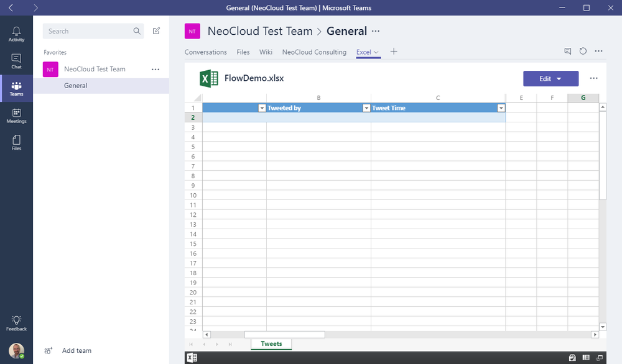Go back with the title bar arrow
Screen dimensions: 622x364
click(x=11, y=7)
